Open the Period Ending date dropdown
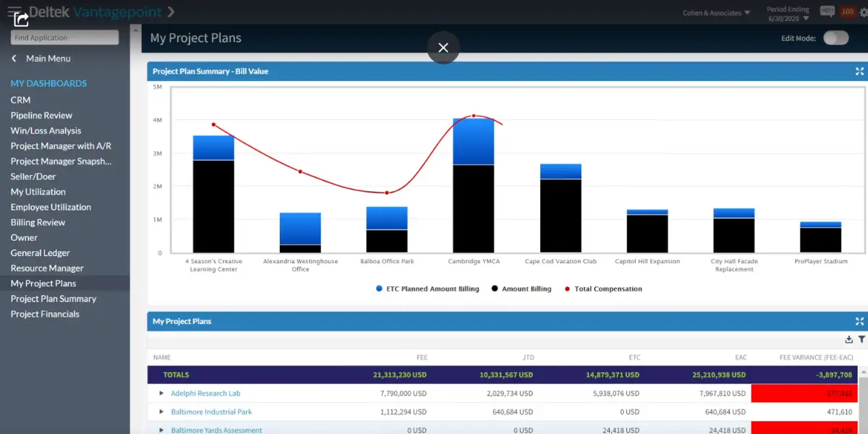The height and width of the screenshot is (434, 868). pos(788,14)
